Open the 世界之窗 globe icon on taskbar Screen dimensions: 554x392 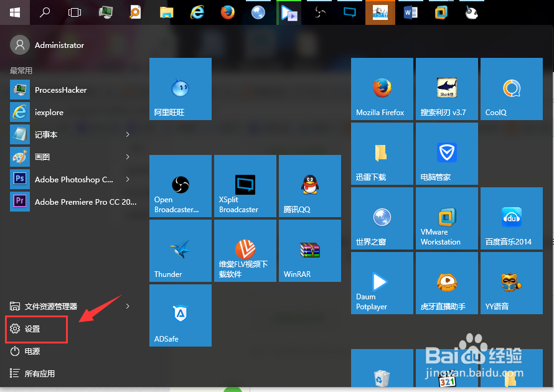[x=258, y=12]
